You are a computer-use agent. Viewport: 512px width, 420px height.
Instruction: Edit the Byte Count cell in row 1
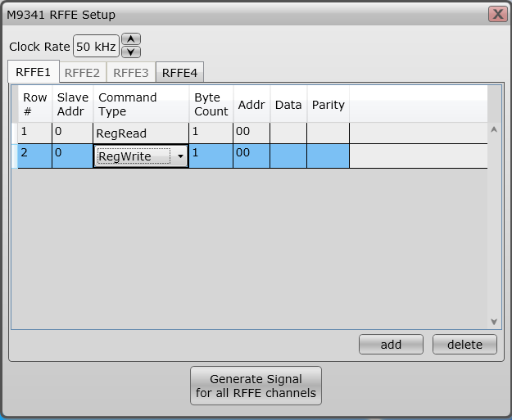211,133
